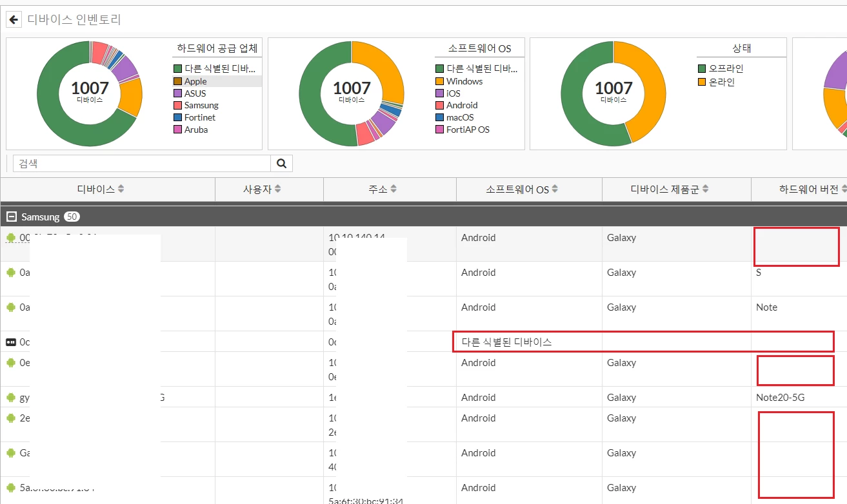The image size is (847, 504).
Task: Click the Android icon on the 5a row
Action: coord(11,488)
